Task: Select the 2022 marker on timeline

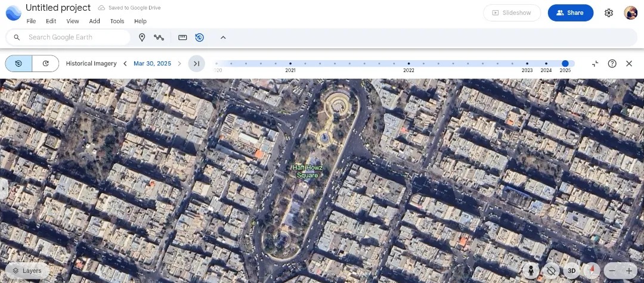Action: click(x=408, y=64)
